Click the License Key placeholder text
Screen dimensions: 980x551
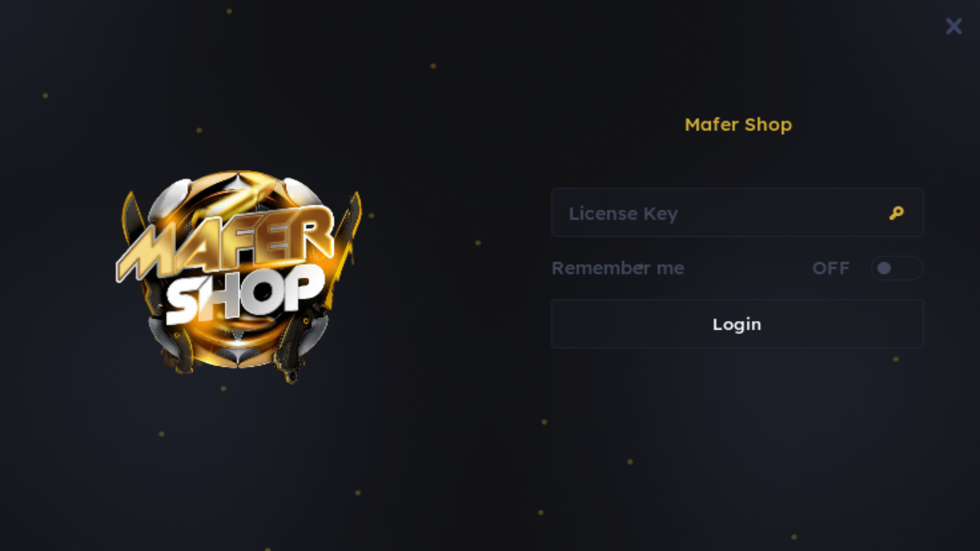[x=623, y=214]
